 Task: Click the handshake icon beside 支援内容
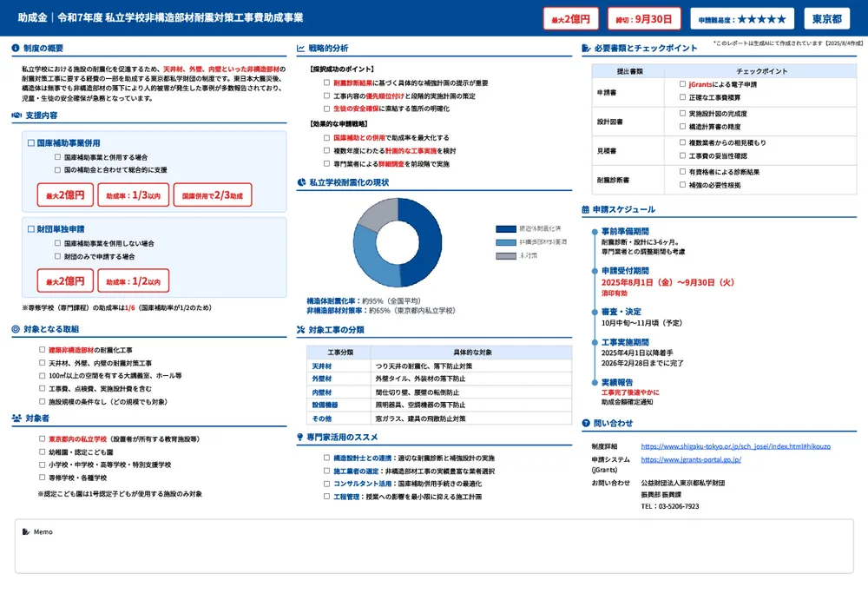tap(16, 115)
